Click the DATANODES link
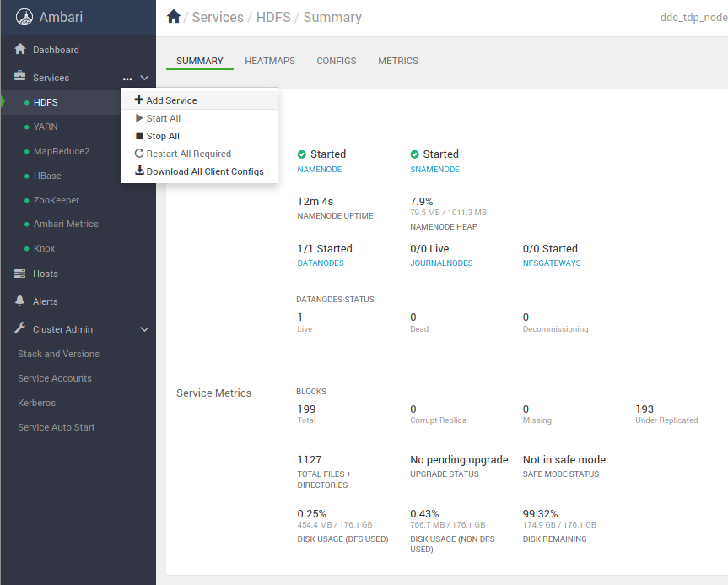 319,263
